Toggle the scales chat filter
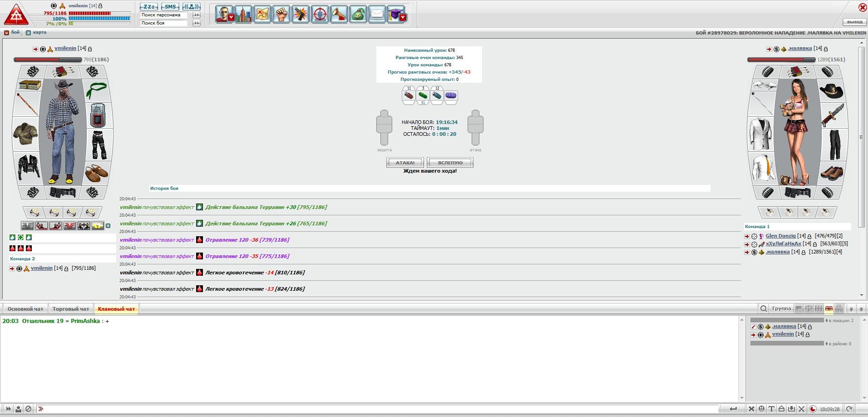Viewport: 868px width, 417px height. (809, 309)
